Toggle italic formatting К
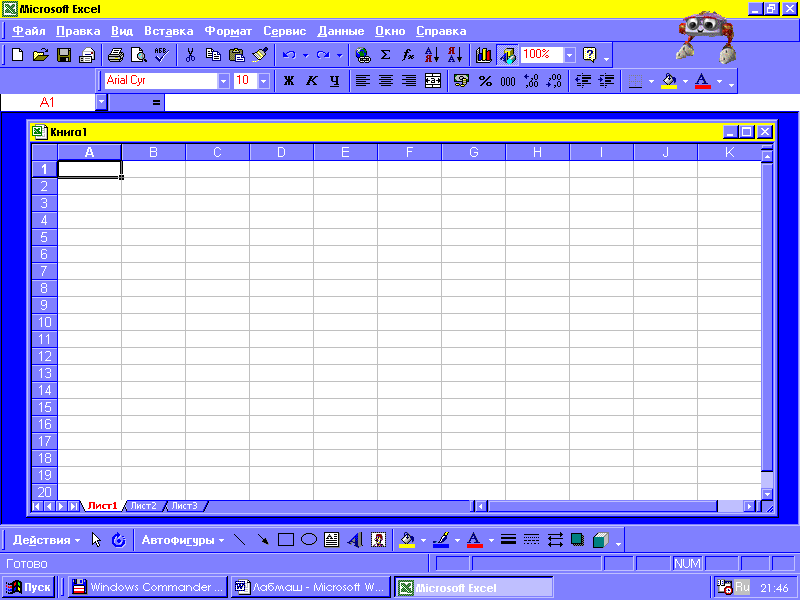 [x=312, y=81]
